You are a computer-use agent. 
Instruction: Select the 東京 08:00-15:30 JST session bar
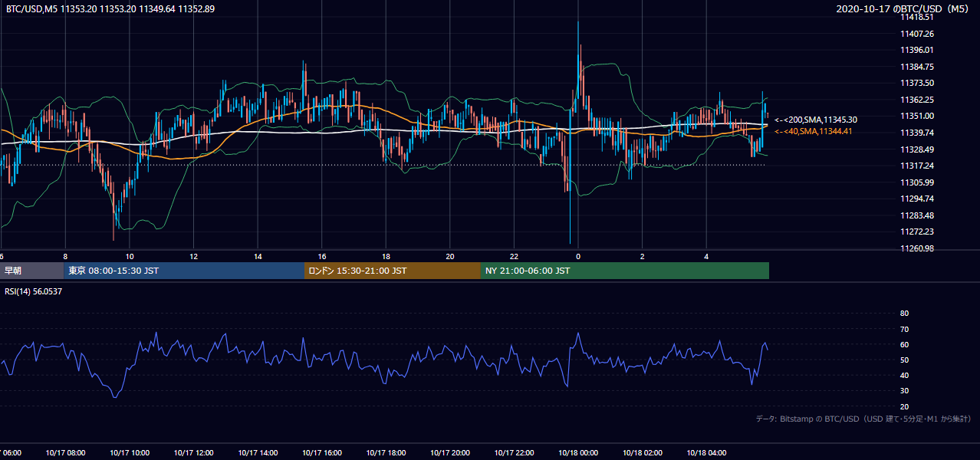pos(184,271)
